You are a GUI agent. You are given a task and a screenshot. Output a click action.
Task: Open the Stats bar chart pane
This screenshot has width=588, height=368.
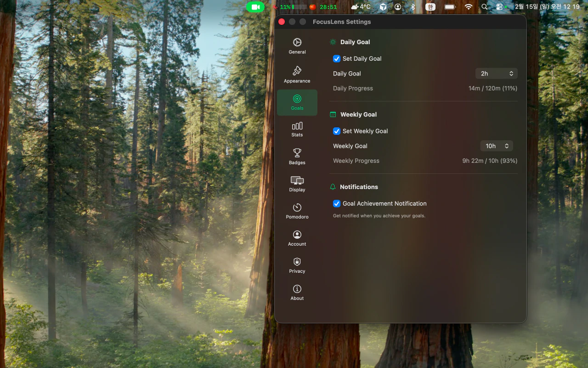pyautogui.click(x=297, y=129)
